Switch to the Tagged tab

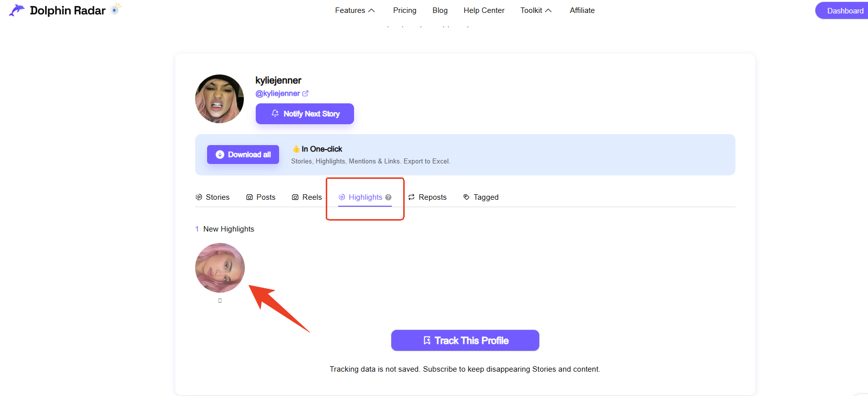(x=481, y=197)
